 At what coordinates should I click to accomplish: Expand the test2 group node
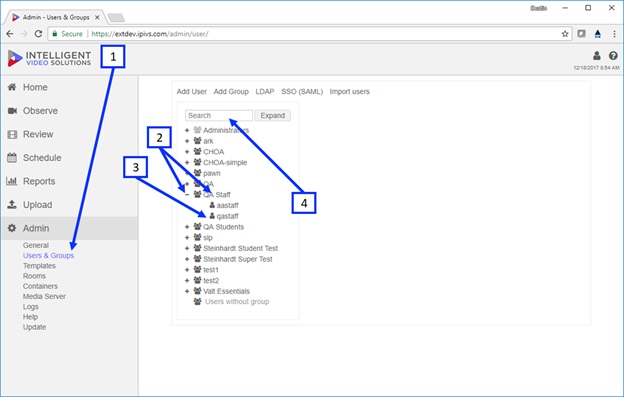[x=187, y=280]
